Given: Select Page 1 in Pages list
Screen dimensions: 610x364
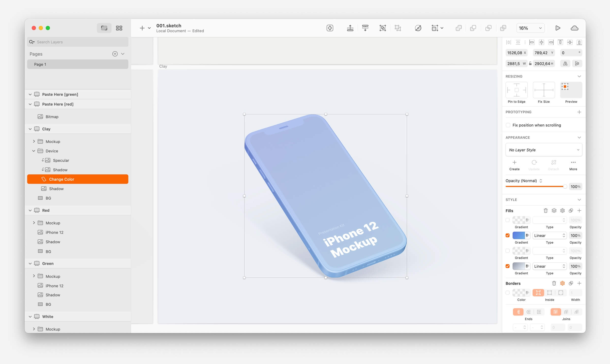Looking at the screenshot, I should click(78, 64).
